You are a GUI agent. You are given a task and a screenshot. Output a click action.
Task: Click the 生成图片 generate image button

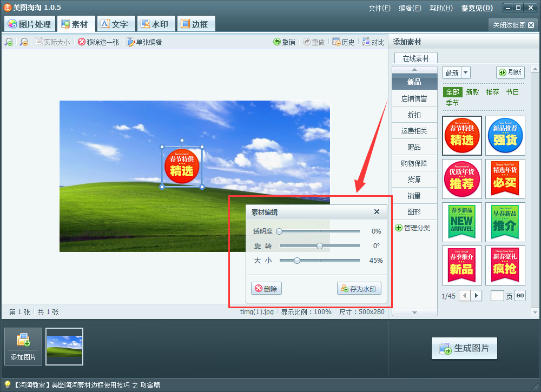[x=464, y=348]
